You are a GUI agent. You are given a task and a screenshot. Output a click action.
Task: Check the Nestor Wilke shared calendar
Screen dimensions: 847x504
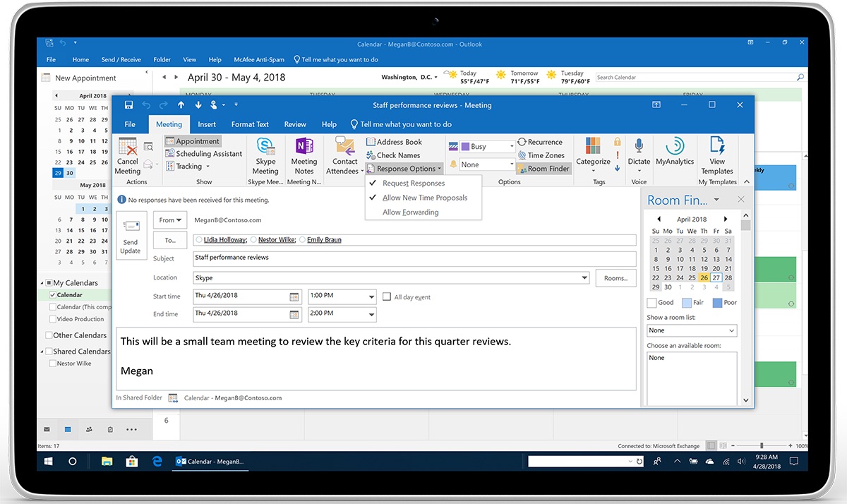point(53,364)
